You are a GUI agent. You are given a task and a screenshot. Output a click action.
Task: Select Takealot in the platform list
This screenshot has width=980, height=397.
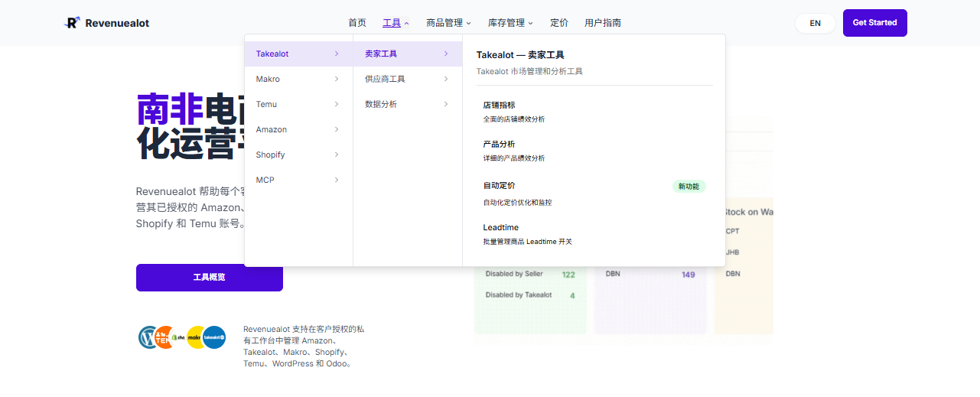(x=298, y=54)
